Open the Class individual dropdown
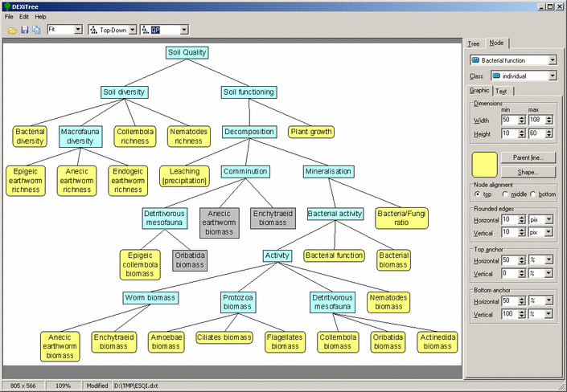Viewport: 567px width, 392px height. pyautogui.click(x=553, y=76)
